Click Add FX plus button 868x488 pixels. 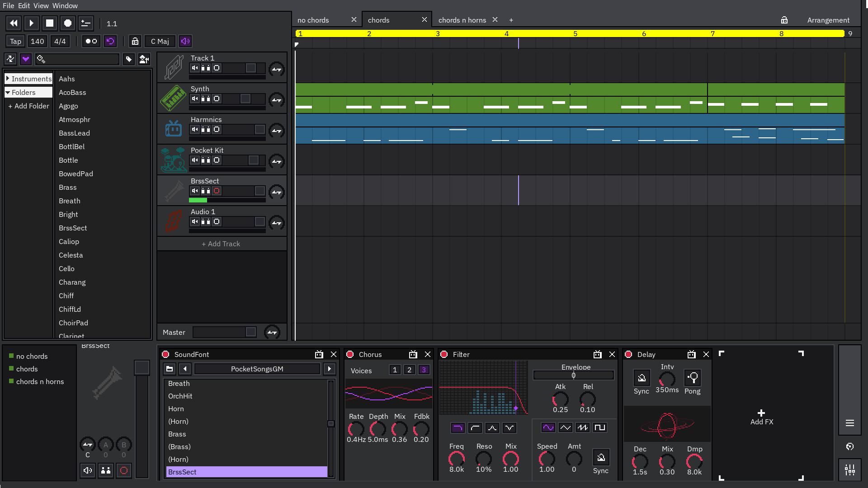click(761, 417)
